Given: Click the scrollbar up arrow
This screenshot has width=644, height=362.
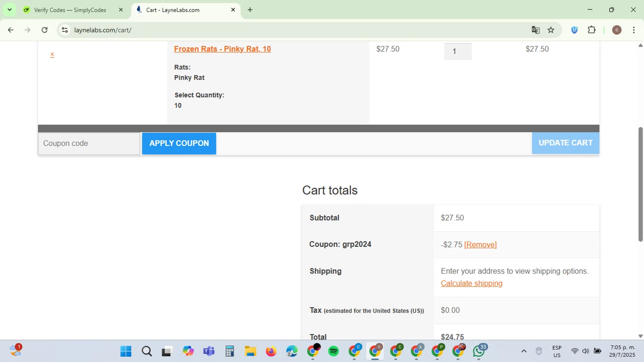Looking at the screenshot, I should (x=641, y=45).
